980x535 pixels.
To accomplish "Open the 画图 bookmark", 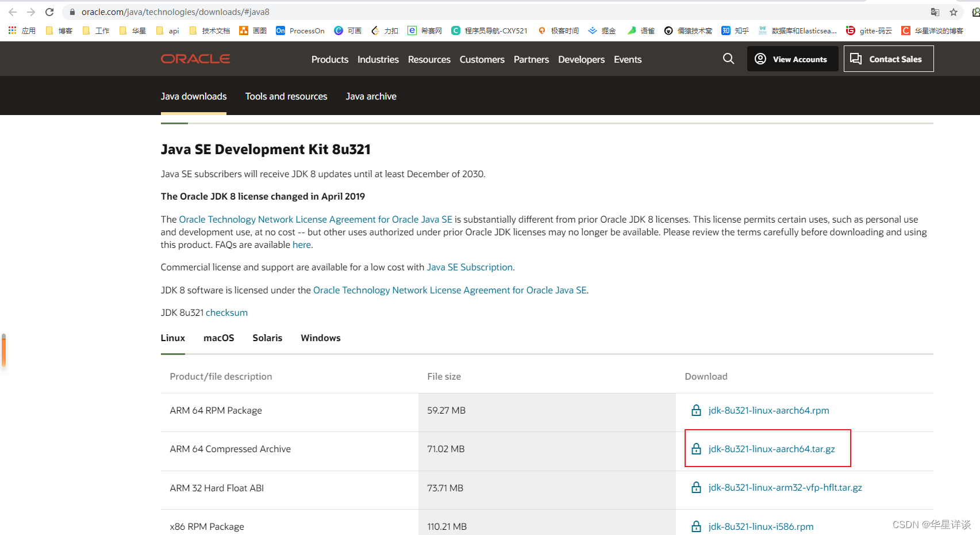I will pyautogui.click(x=253, y=30).
